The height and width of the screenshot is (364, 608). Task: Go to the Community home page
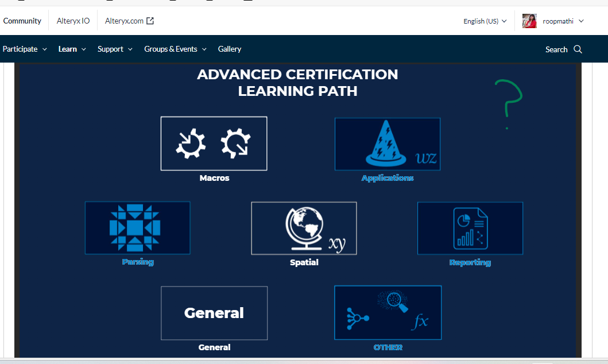coord(22,20)
